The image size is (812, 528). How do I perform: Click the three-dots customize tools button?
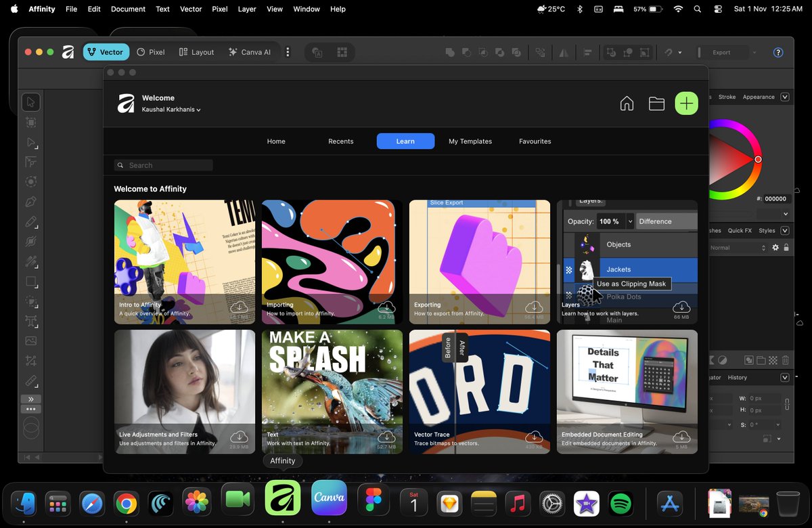tap(30, 409)
